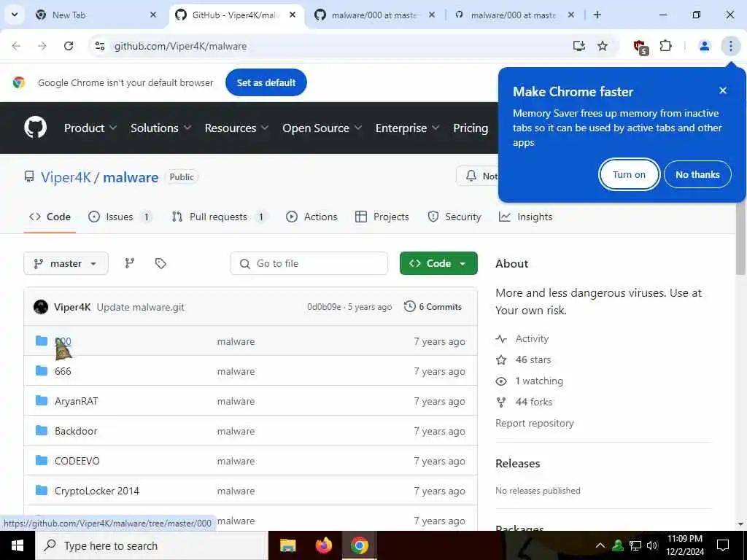Open the Issues tab

[120, 217]
